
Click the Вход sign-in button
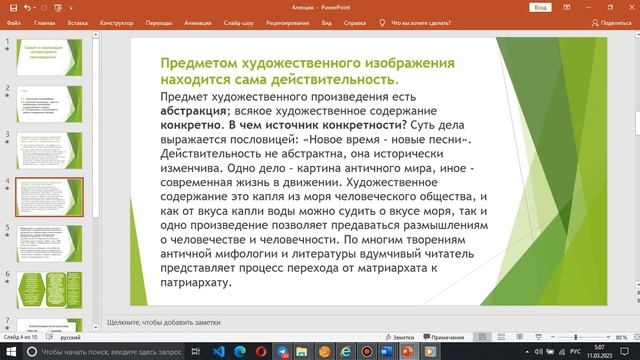click(x=540, y=7)
